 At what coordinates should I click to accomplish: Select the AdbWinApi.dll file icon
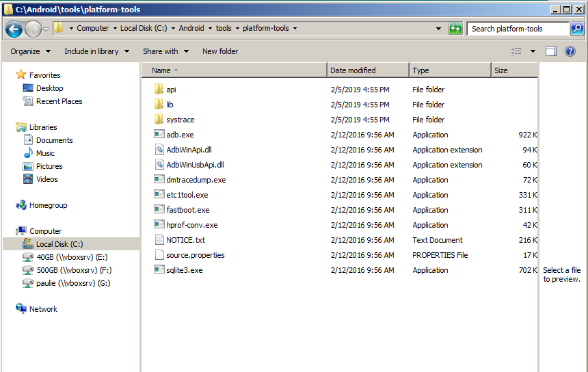click(x=159, y=149)
